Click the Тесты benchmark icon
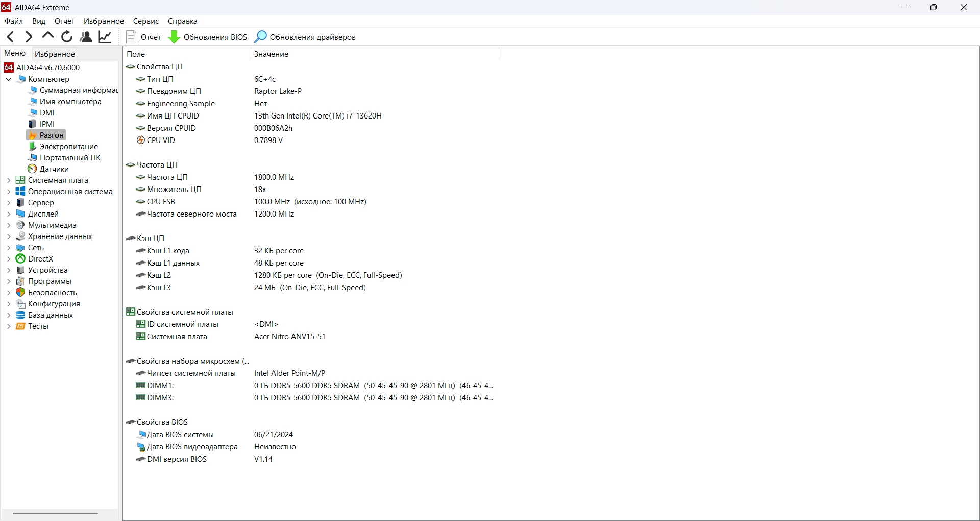This screenshot has width=980, height=521. pos(20,326)
